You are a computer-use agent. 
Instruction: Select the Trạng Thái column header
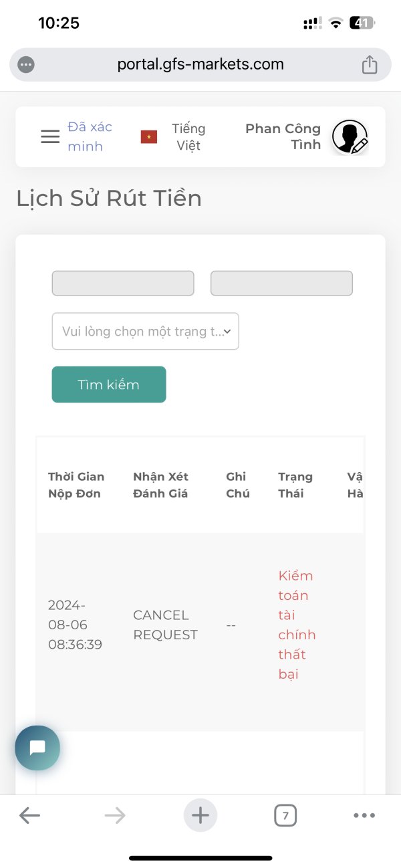[x=295, y=485]
